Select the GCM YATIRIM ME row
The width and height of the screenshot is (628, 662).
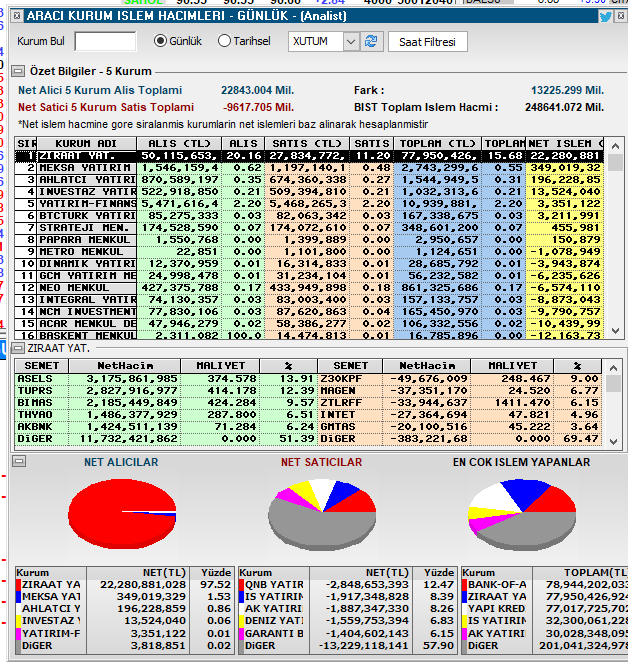point(309,276)
